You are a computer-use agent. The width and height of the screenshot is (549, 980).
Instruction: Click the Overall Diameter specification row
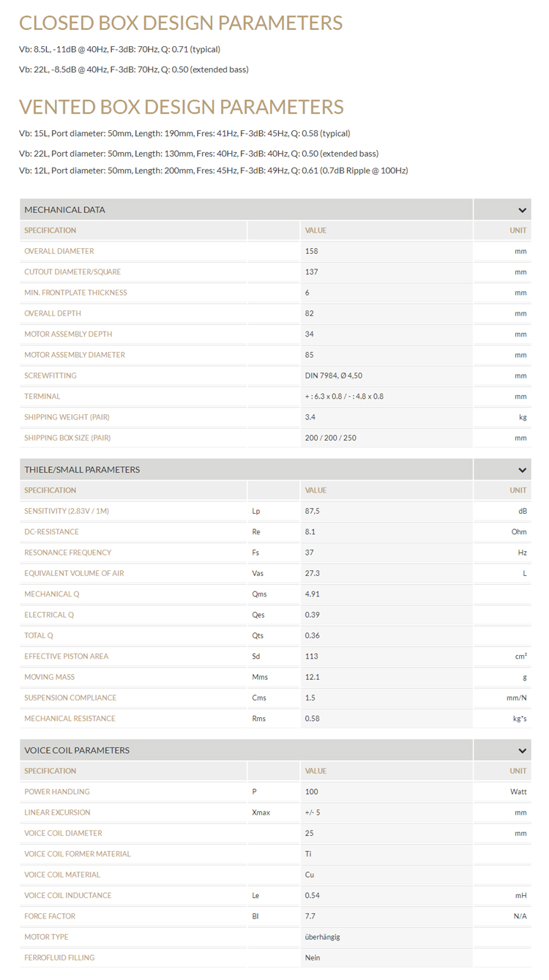tap(59, 251)
